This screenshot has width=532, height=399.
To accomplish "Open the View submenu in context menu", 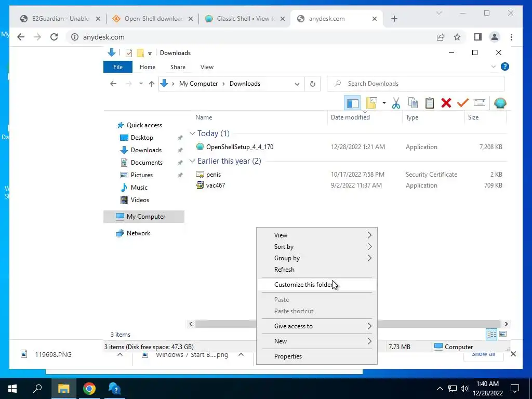I will point(317,235).
